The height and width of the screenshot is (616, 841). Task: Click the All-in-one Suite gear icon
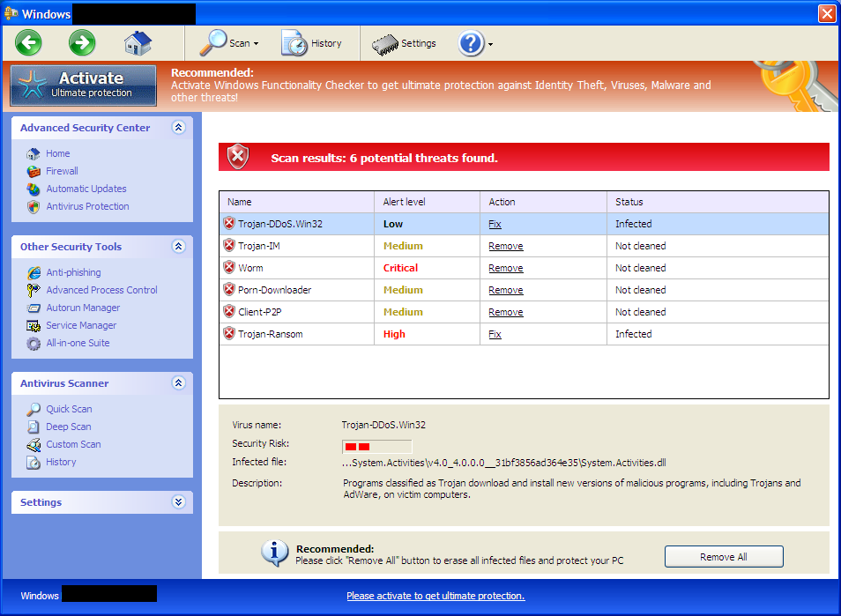click(x=33, y=343)
